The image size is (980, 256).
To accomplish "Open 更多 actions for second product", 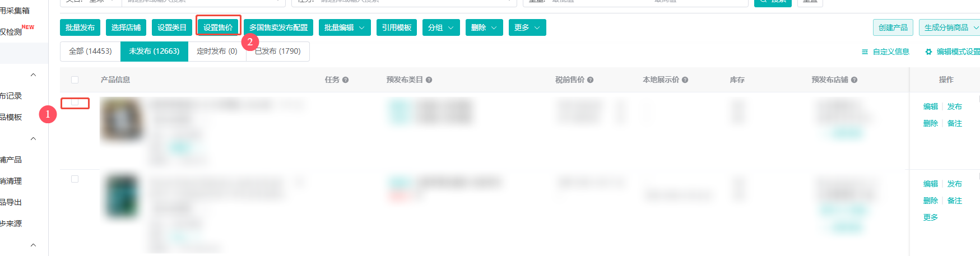I will coord(931,217).
